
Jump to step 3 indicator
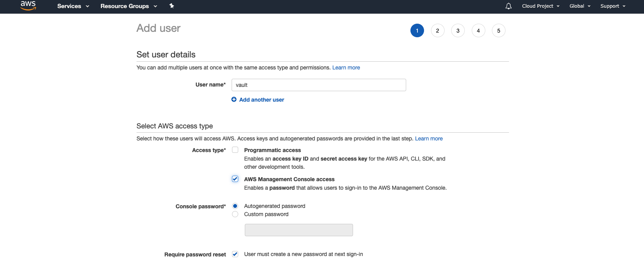(x=458, y=31)
